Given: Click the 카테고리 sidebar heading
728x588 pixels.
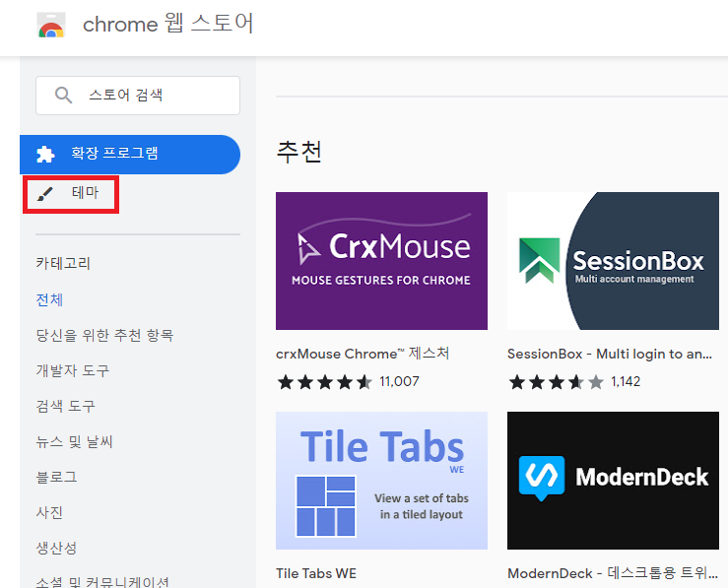Looking at the screenshot, I should pyautogui.click(x=63, y=264).
